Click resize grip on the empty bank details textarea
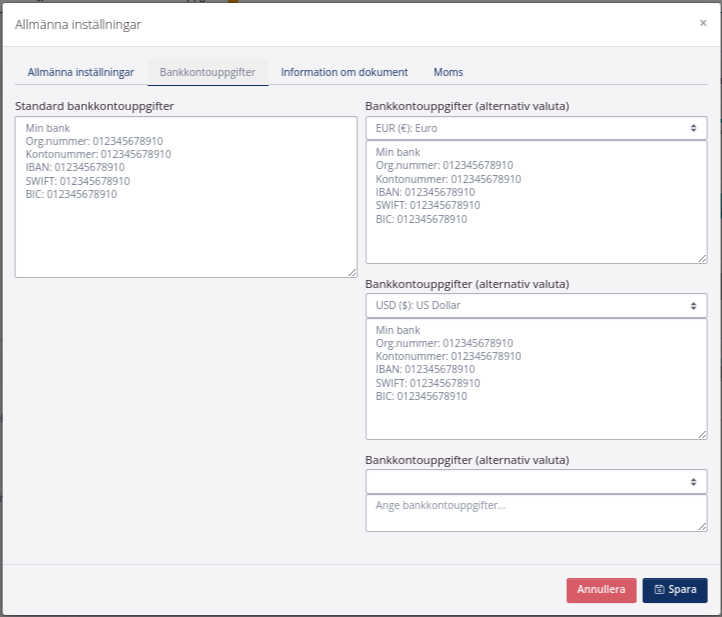 click(x=702, y=526)
